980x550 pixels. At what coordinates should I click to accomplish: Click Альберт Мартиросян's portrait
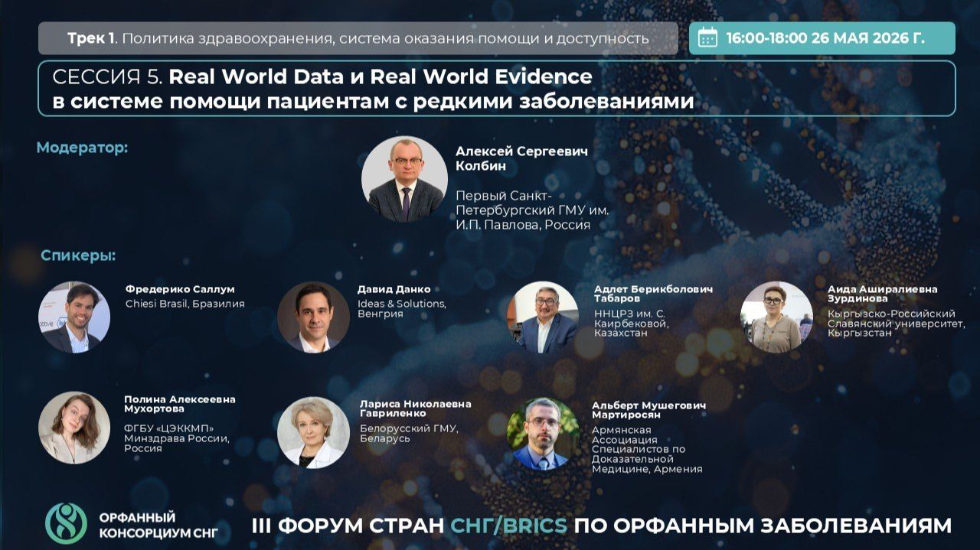(543, 432)
